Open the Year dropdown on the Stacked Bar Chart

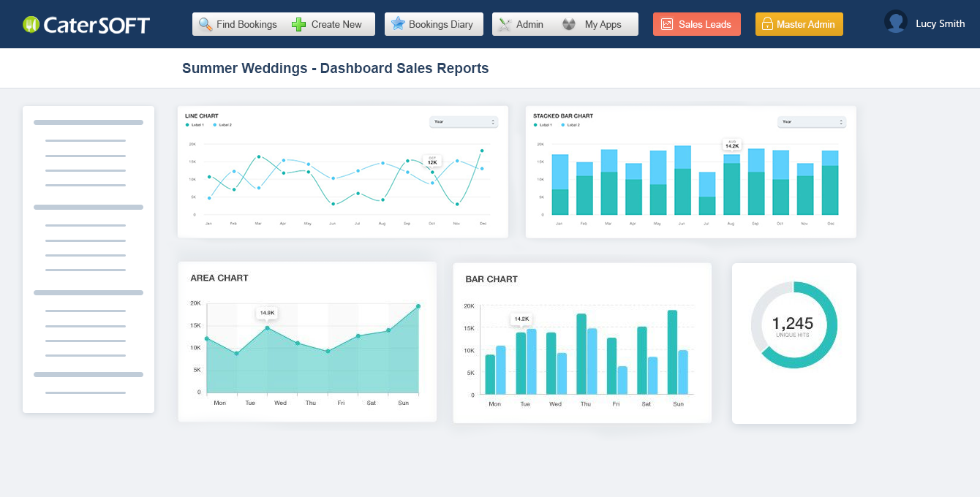point(812,121)
